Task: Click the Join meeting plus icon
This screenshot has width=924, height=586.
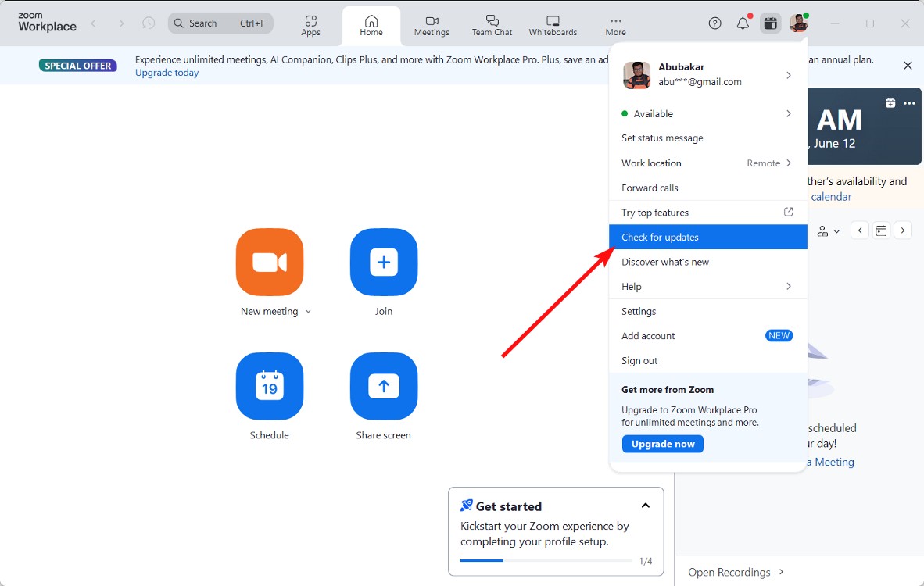Action: click(383, 263)
